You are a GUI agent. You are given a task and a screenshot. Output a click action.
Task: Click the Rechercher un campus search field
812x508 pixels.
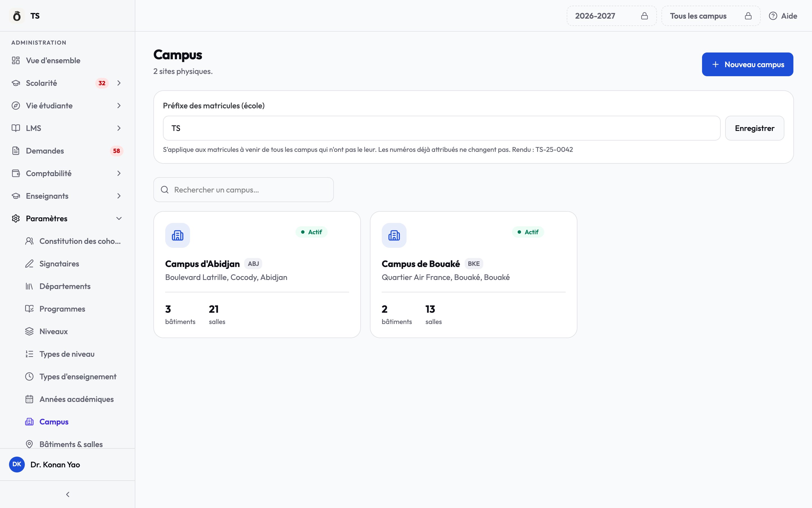click(243, 190)
